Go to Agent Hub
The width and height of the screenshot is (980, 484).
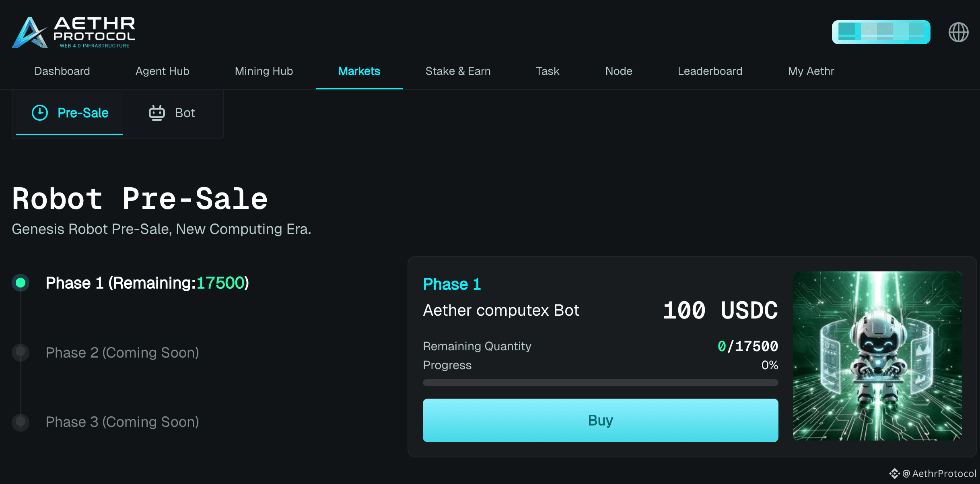click(163, 71)
